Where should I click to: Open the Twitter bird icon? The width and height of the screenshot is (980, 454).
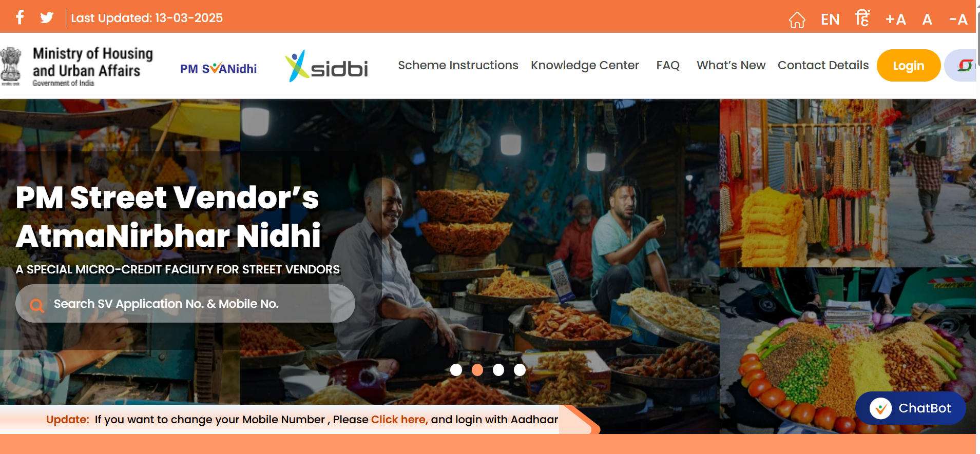47,18
